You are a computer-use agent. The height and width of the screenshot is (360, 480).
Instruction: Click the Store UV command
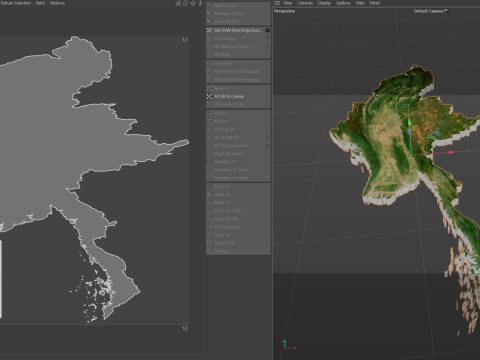click(x=238, y=235)
